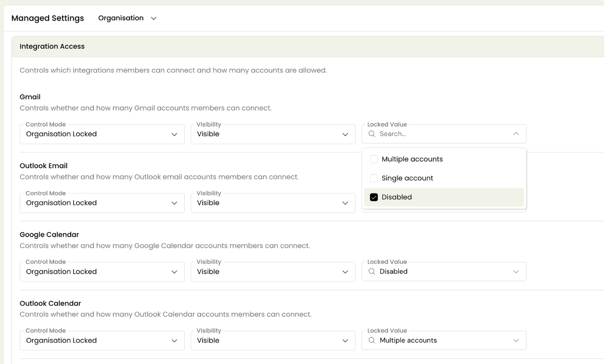Click search icon in Outlook Calendar Locked Value
Image resolution: width=612 pixels, height=364 pixels.
372,341
